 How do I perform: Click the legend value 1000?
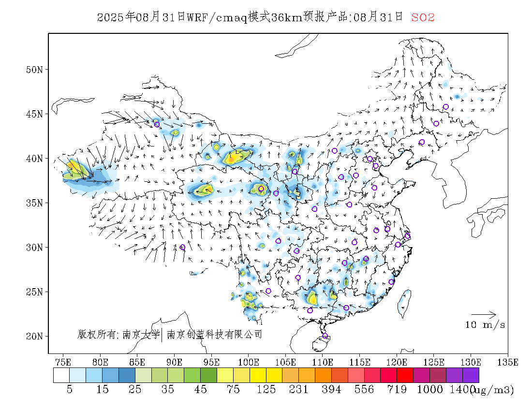pyautogui.click(x=429, y=390)
